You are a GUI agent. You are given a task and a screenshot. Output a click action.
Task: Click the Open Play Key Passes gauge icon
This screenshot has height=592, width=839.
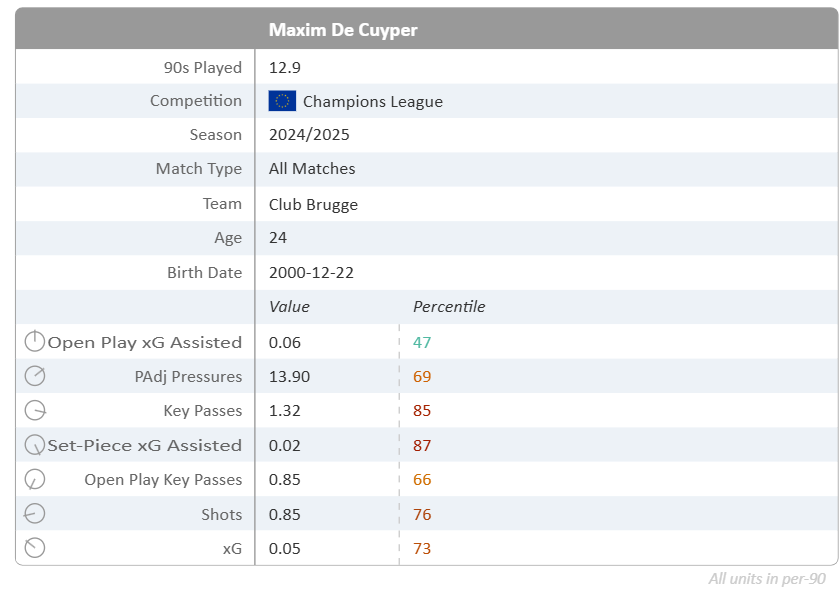click(x=34, y=479)
